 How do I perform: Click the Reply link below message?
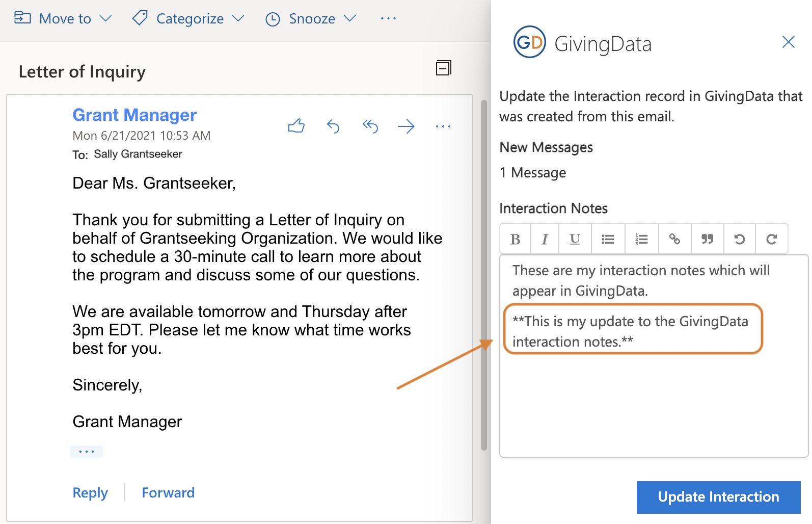[90, 492]
